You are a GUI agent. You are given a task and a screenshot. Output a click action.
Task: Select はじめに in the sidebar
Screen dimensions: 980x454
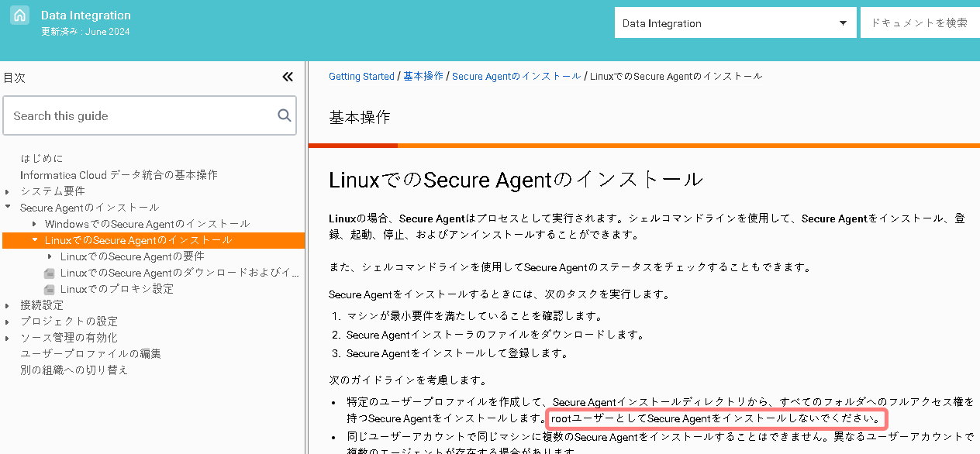click(41, 158)
